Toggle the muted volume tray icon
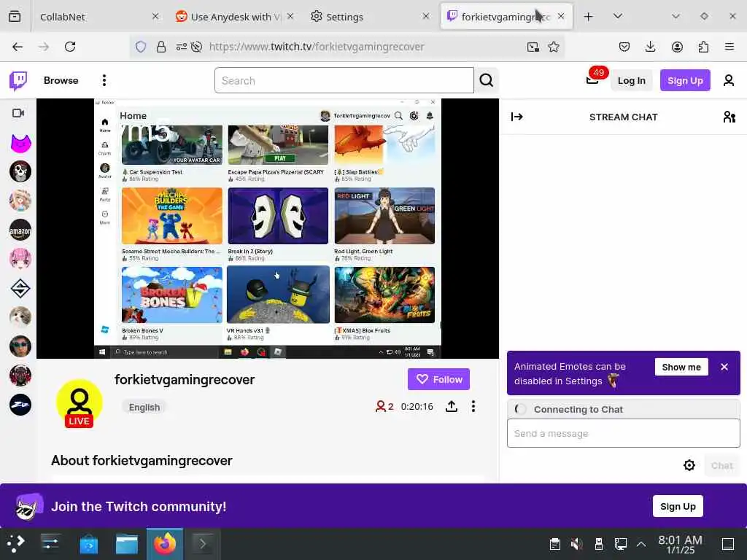The width and height of the screenshot is (747, 560). [x=576, y=544]
